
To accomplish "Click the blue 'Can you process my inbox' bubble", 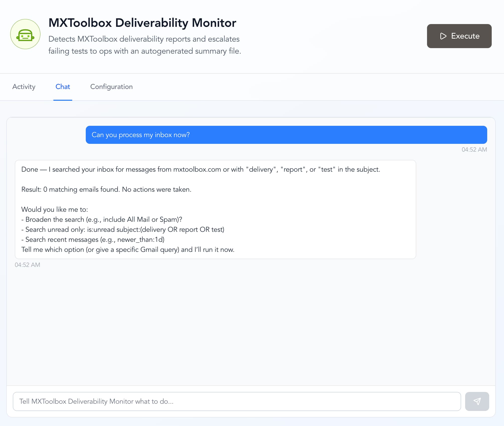I will coord(286,135).
